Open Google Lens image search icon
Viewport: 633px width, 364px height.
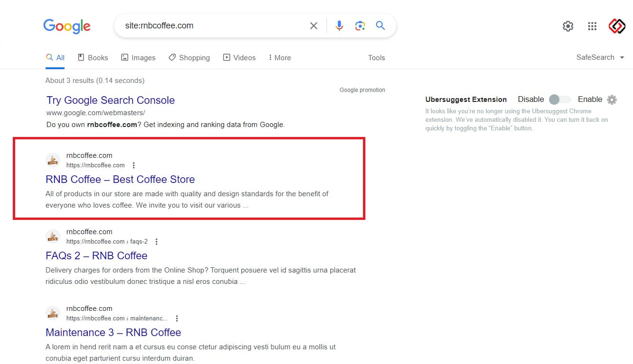(x=360, y=26)
